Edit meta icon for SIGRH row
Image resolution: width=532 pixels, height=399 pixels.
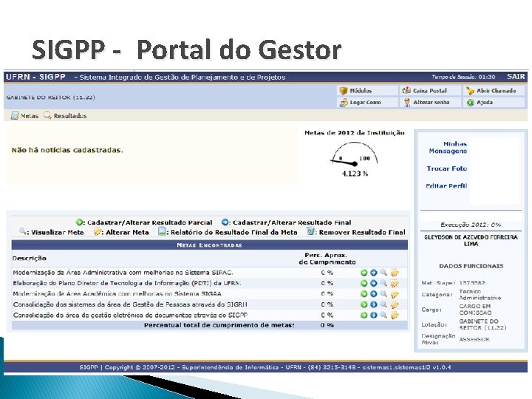pyautogui.click(x=395, y=305)
